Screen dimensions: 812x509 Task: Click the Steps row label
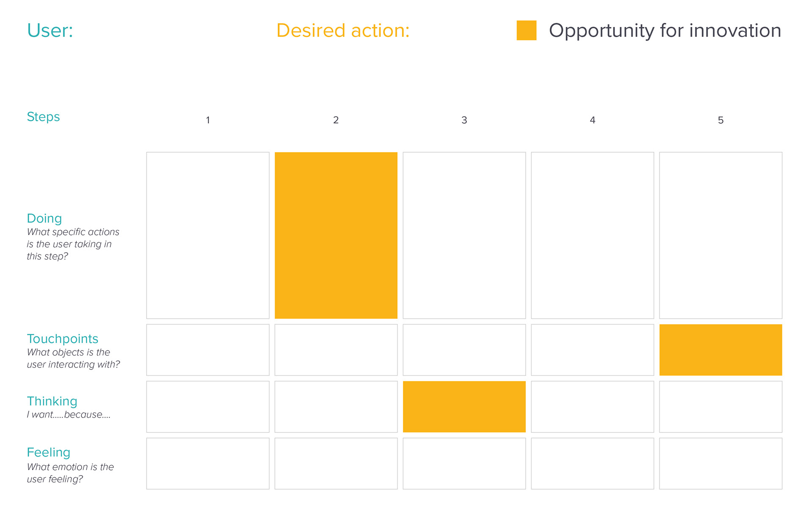point(43,117)
